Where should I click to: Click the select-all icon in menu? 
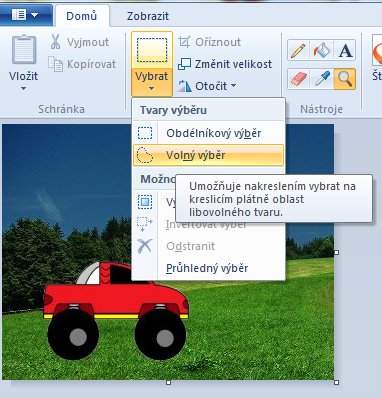(x=145, y=202)
